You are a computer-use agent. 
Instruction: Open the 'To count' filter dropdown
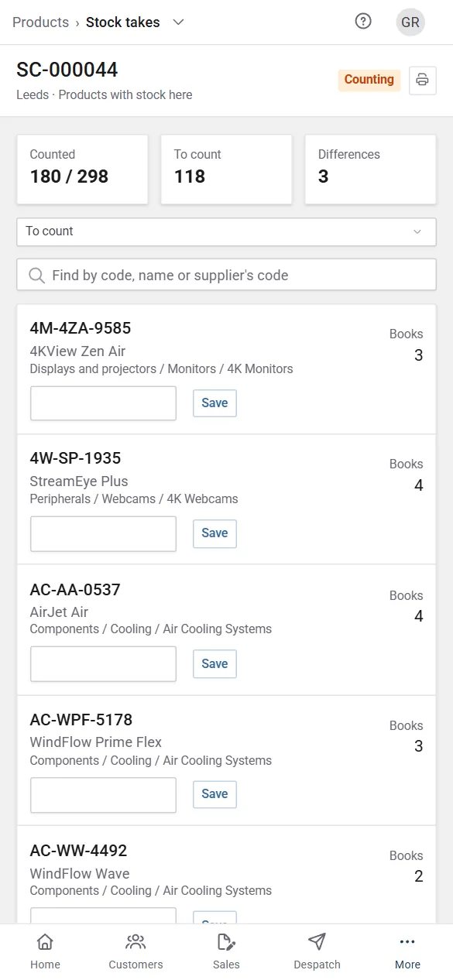point(226,231)
